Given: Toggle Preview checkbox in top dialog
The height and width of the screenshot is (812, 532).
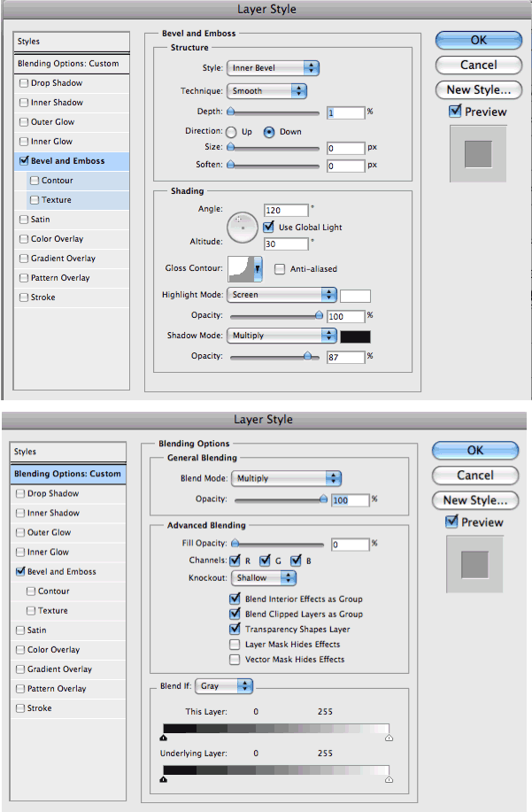Looking at the screenshot, I should point(455,111).
